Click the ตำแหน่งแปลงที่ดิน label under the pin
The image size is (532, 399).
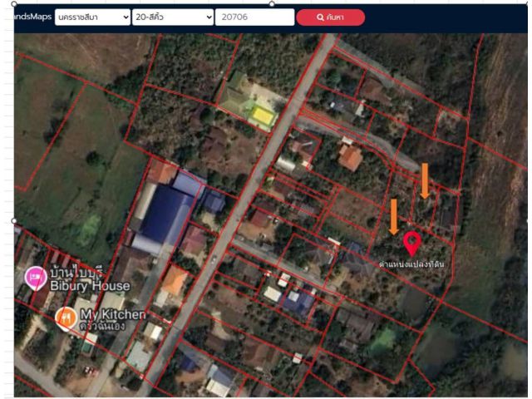[x=411, y=264]
